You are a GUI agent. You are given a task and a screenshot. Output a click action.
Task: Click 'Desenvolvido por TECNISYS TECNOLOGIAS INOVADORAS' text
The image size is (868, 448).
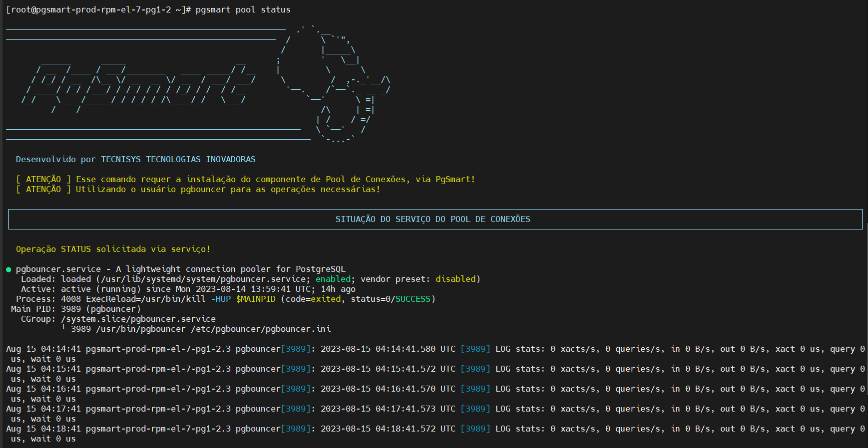tap(135, 159)
